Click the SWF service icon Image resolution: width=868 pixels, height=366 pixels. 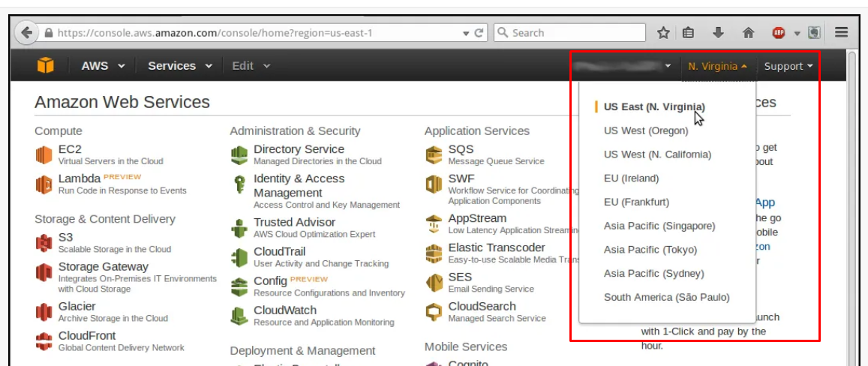click(434, 184)
